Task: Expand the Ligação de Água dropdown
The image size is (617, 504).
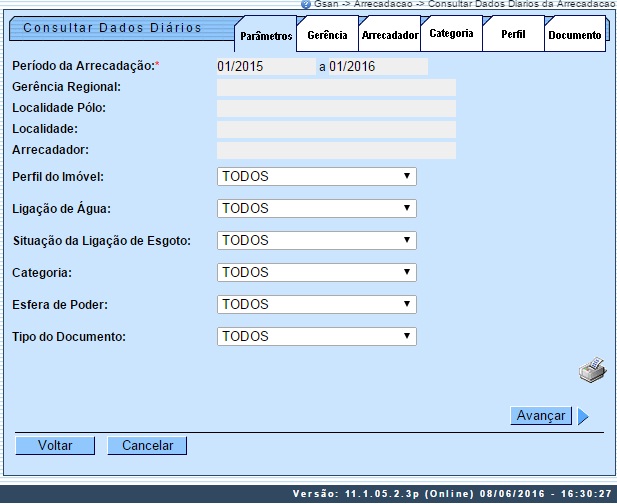Action: click(x=316, y=209)
